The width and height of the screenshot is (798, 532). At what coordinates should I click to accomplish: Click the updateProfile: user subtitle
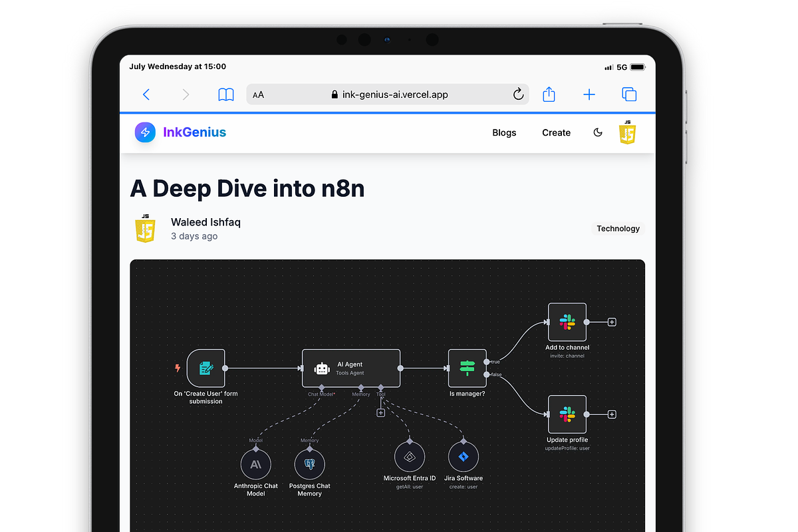click(x=567, y=448)
